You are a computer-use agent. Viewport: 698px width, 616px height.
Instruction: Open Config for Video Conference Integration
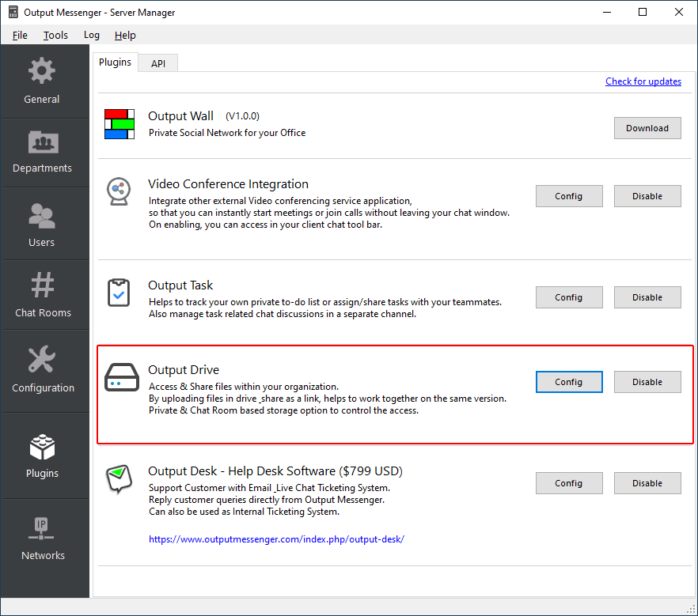[569, 196]
